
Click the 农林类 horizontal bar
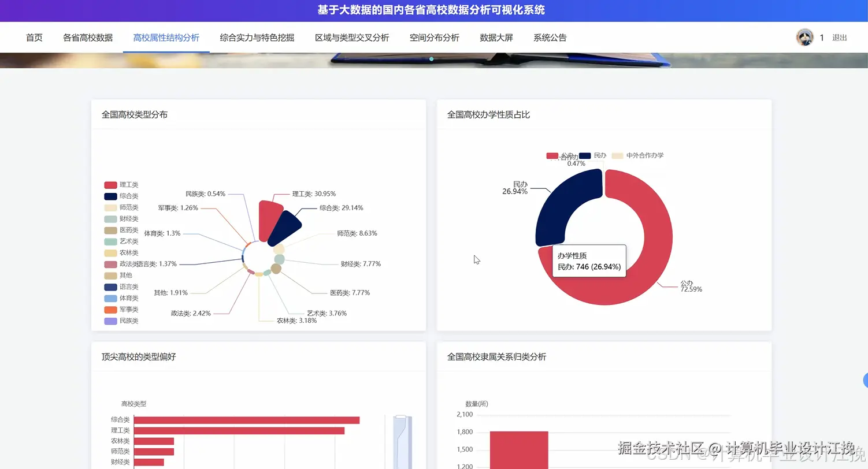pyautogui.click(x=154, y=441)
